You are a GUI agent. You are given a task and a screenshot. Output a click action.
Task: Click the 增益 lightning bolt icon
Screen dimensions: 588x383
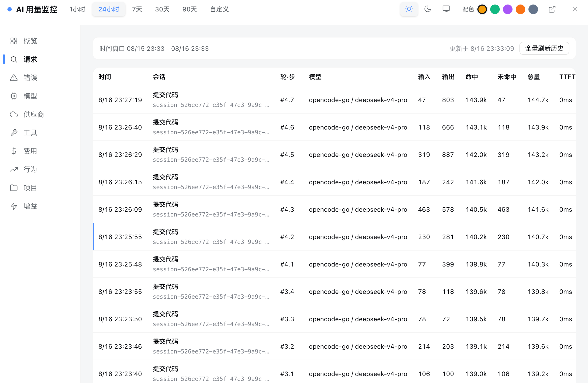[14, 206]
